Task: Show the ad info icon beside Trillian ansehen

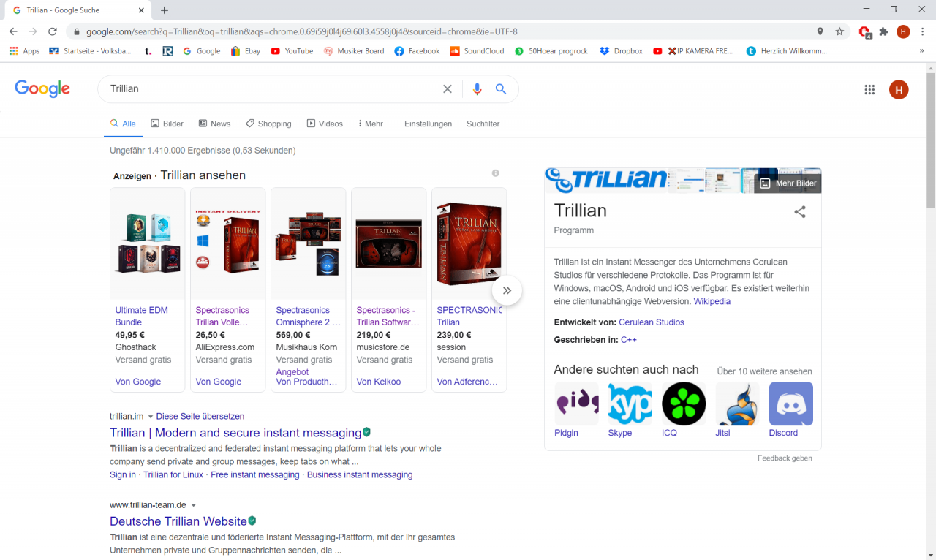Action: click(x=495, y=173)
